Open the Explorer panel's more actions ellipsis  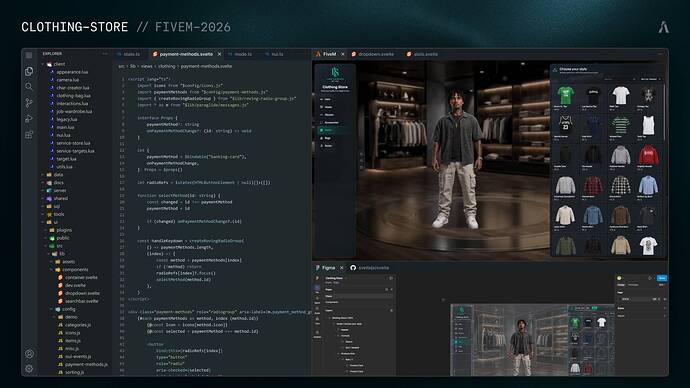tap(105, 54)
